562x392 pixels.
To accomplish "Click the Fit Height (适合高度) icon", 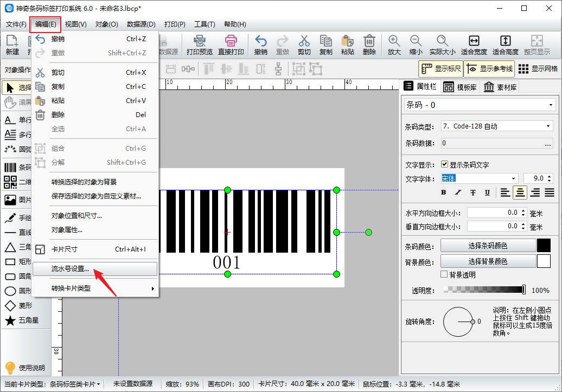I will click(x=506, y=45).
